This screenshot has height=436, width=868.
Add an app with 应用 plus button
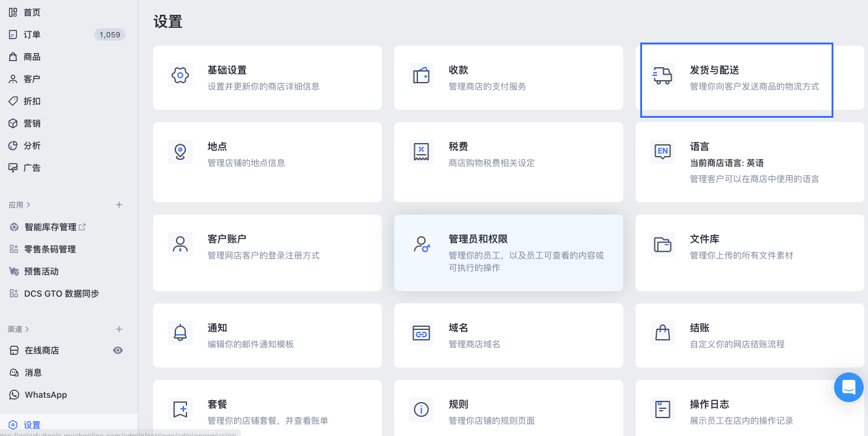[x=119, y=205]
